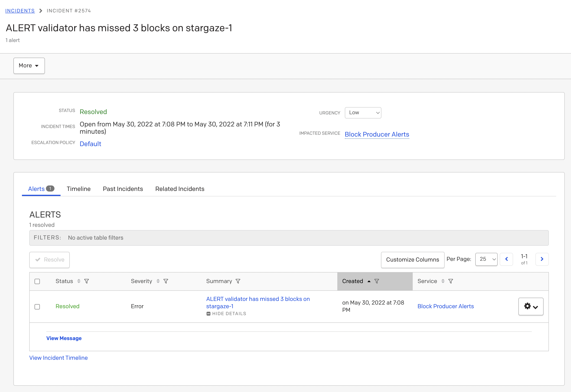Click the Customize Columns button
Image resolution: width=571 pixels, height=392 pixels.
coord(412,260)
